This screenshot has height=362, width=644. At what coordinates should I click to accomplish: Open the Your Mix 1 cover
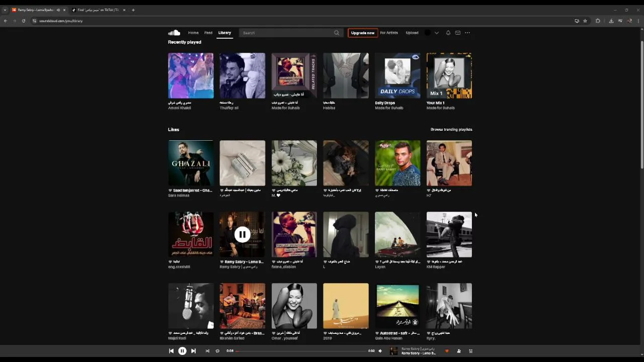(x=449, y=75)
